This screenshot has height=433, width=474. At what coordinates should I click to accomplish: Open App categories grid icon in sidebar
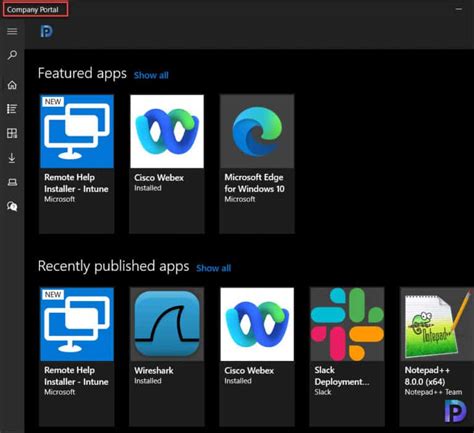tap(12, 133)
